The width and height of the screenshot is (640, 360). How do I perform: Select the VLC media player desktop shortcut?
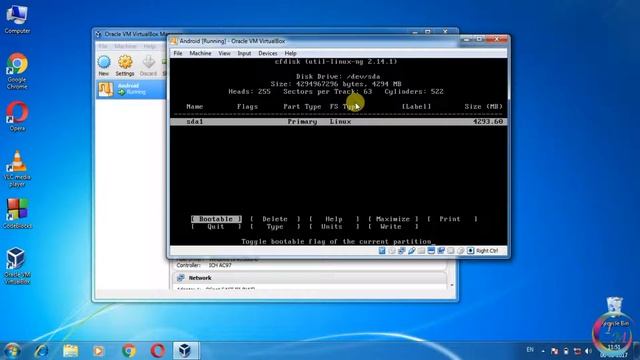click(17, 169)
